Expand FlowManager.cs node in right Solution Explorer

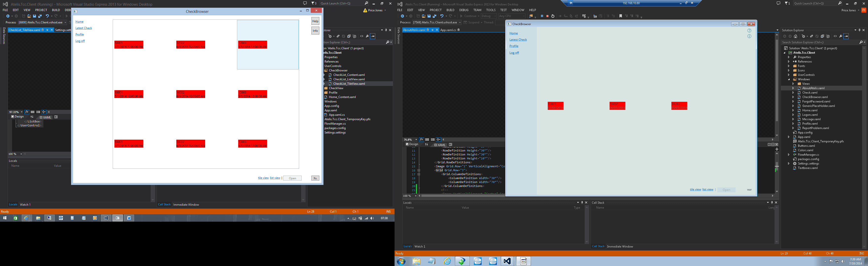point(789,155)
